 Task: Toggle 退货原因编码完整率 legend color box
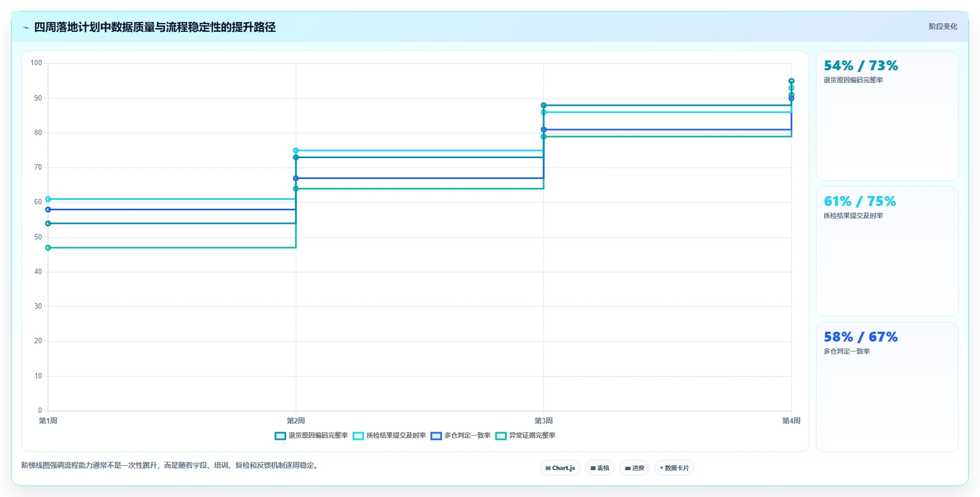(280, 436)
